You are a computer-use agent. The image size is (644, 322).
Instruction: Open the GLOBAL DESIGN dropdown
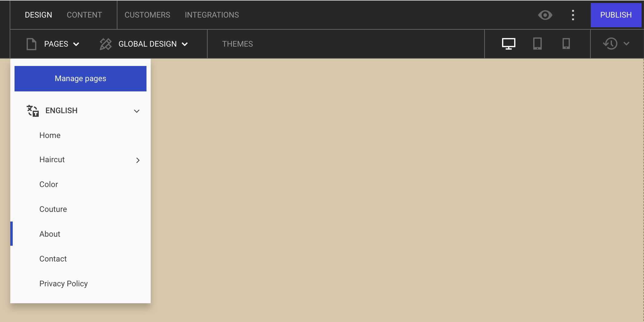pos(153,44)
